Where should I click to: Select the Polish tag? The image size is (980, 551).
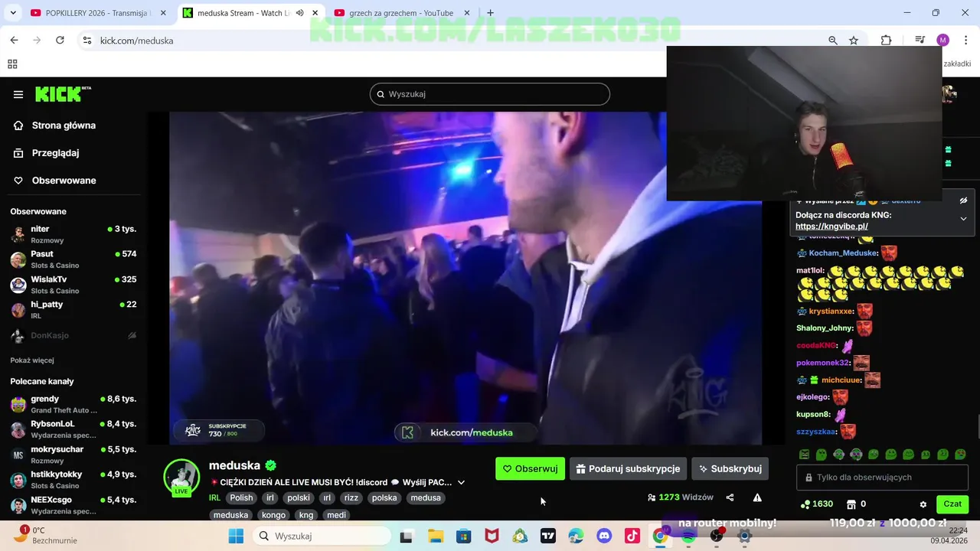pyautogui.click(x=241, y=497)
